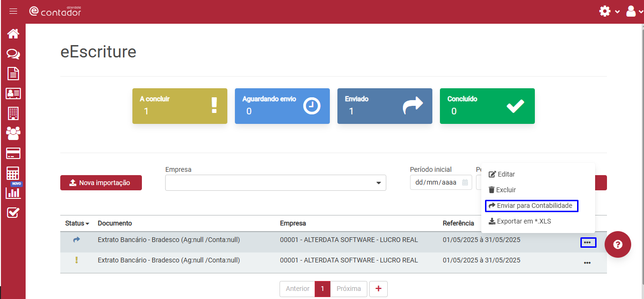This screenshot has width=644, height=299.
Task: Expand the settings gear dropdown
Action: coord(609,11)
